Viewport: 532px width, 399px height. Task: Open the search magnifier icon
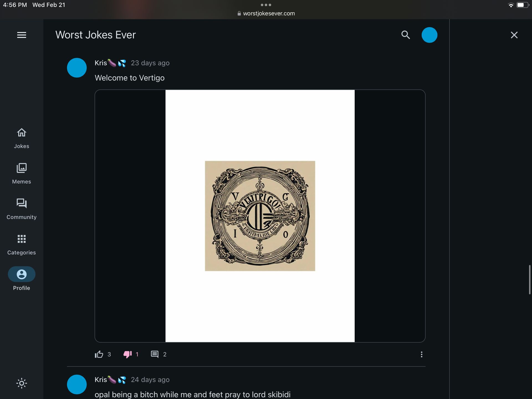[x=405, y=35]
